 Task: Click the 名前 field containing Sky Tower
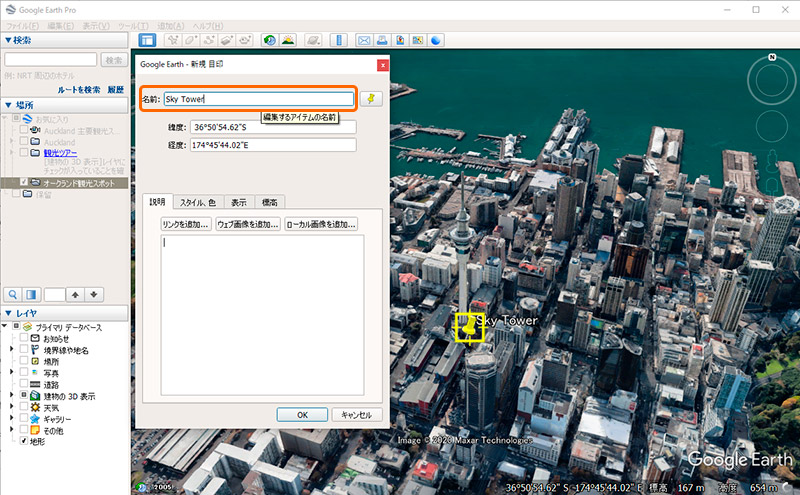258,99
